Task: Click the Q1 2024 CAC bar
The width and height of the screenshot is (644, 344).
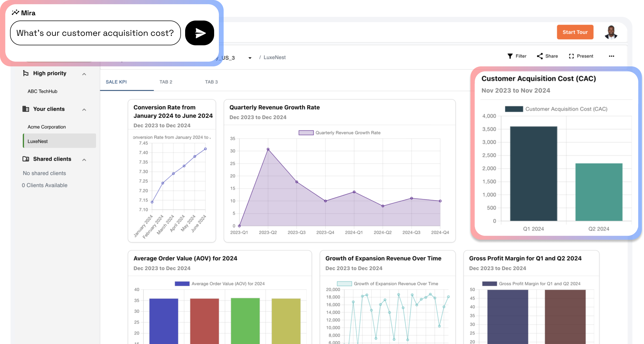Action: [x=534, y=174]
